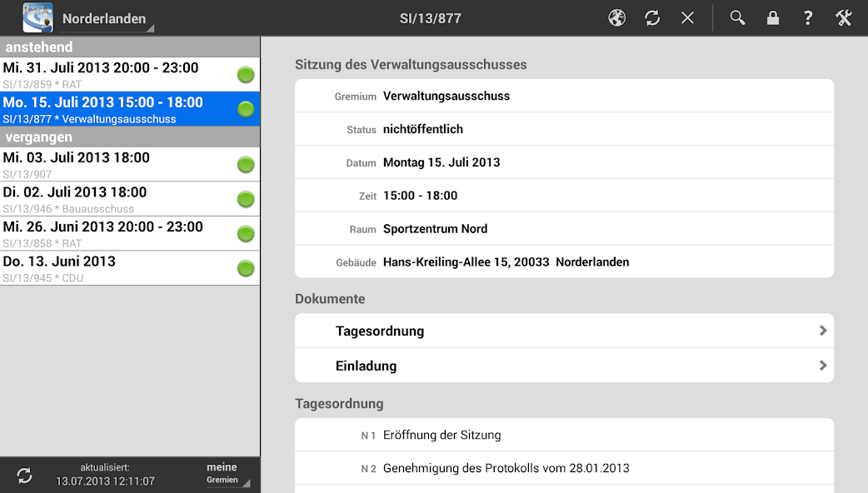868x493 pixels.
Task: Close session SI/13/877 with the X icon
Action: pos(687,18)
